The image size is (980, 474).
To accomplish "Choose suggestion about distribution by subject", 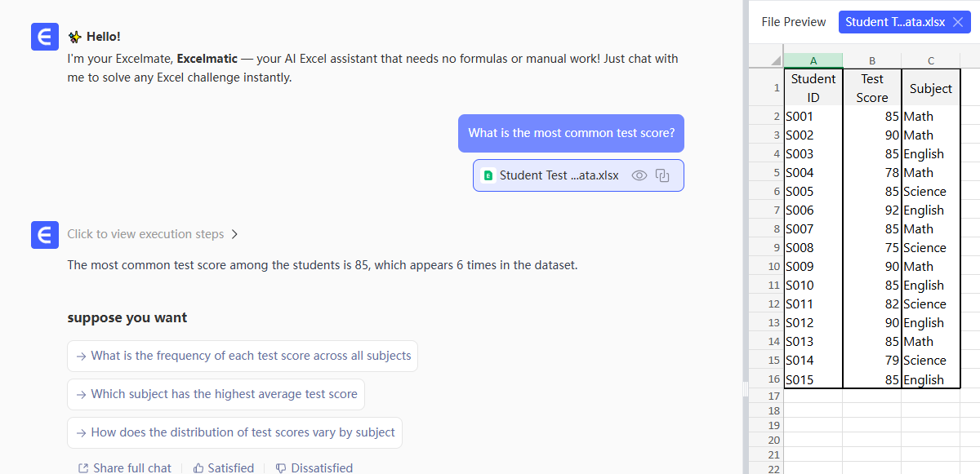I will click(x=234, y=432).
